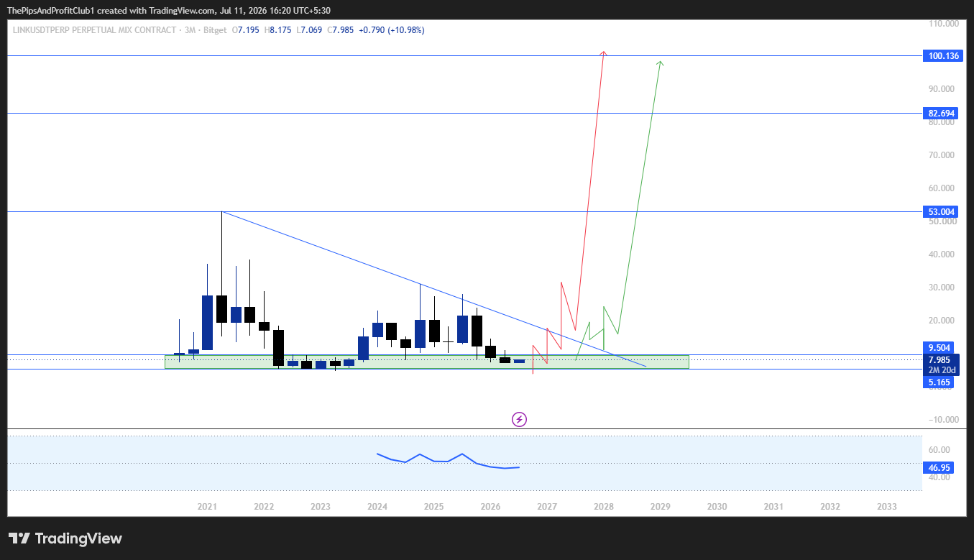
Task: Click the open value O7.195
Action: pyautogui.click(x=247, y=30)
